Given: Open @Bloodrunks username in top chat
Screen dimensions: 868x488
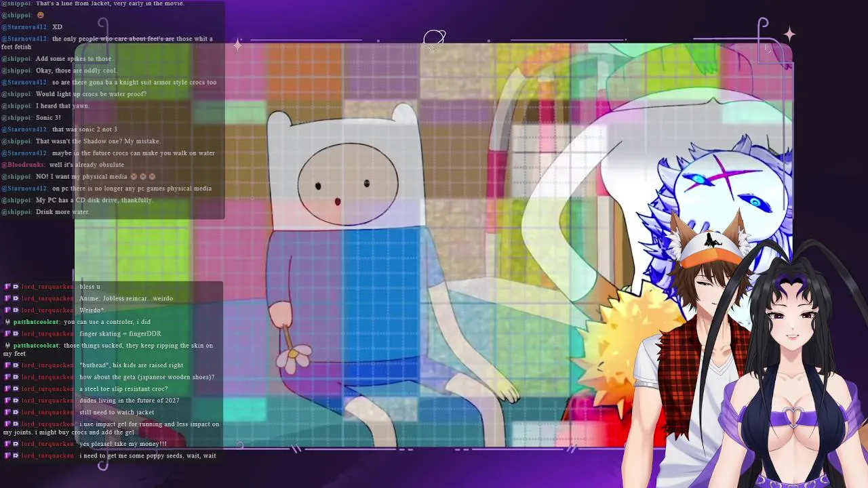Looking at the screenshot, I should coord(22,165).
